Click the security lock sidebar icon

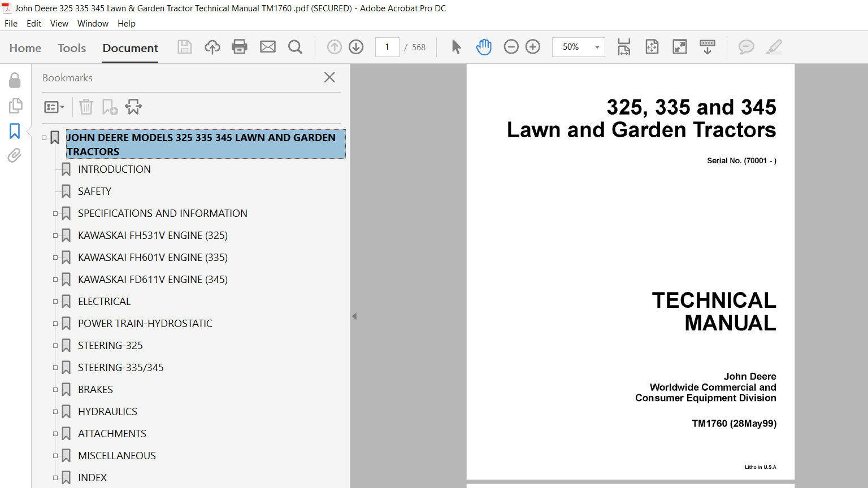pos(15,81)
